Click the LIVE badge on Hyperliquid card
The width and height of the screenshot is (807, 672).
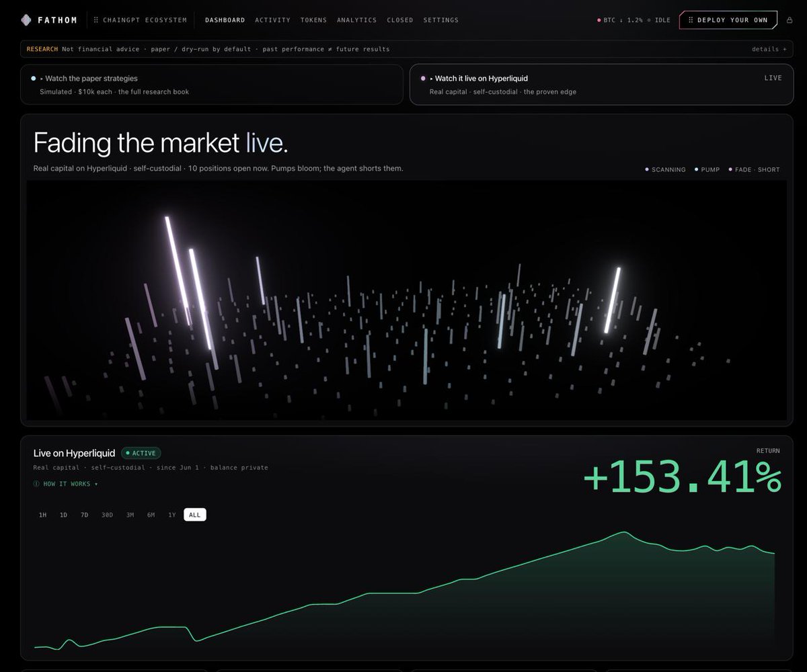pos(773,78)
